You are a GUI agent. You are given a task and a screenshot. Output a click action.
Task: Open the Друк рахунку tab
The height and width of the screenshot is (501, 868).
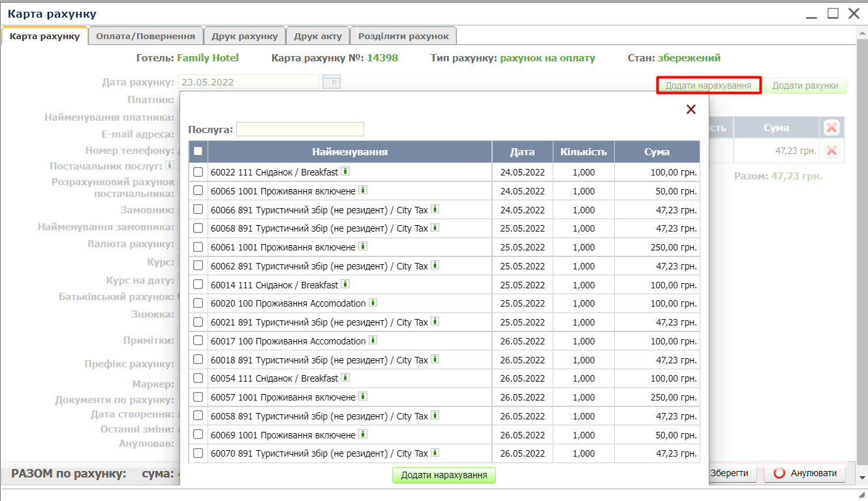click(244, 37)
